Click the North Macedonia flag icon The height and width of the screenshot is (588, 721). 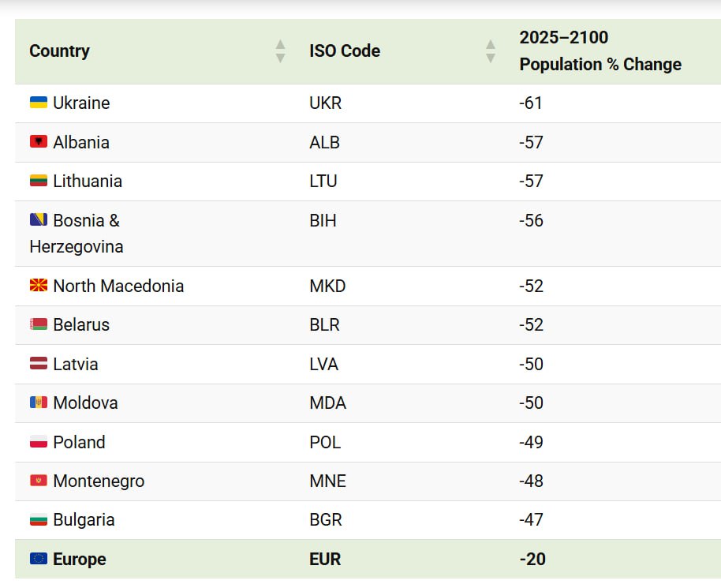pyautogui.click(x=39, y=286)
